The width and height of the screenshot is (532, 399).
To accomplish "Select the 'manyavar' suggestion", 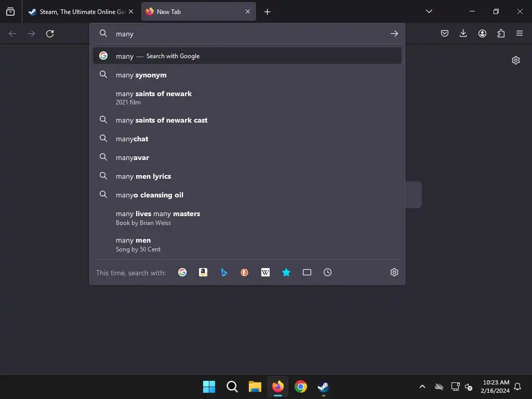I will coord(247,157).
